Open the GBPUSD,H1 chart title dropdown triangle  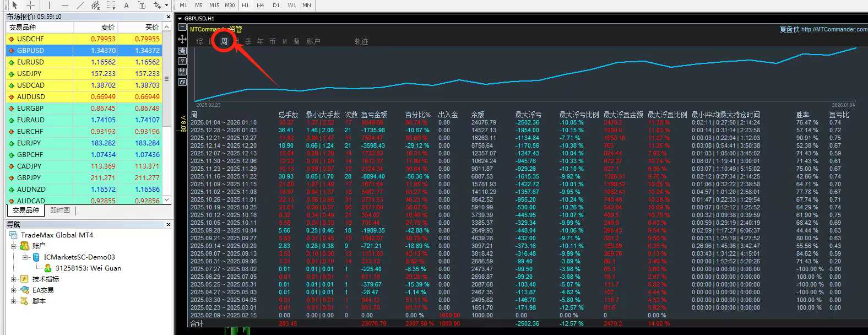(180, 19)
